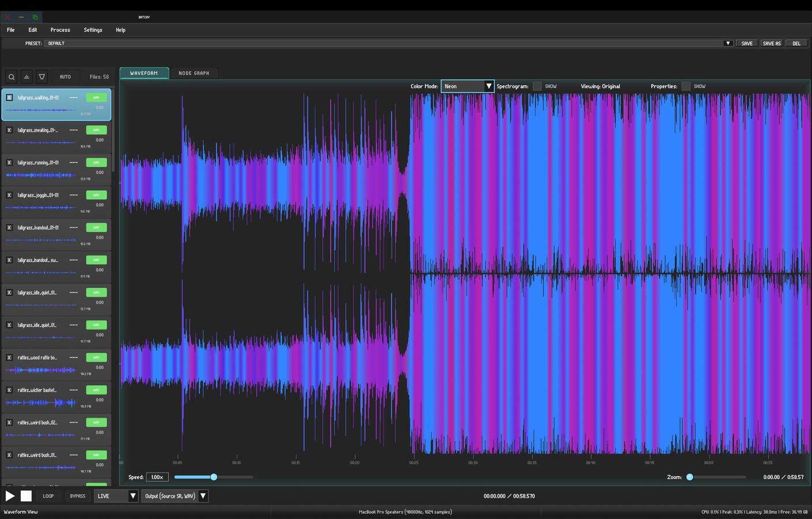This screenshot has height=519, width=812.
Task: Click the green WAV badge on tallgrass_joggin_01-01
Action: click(96, 195)
